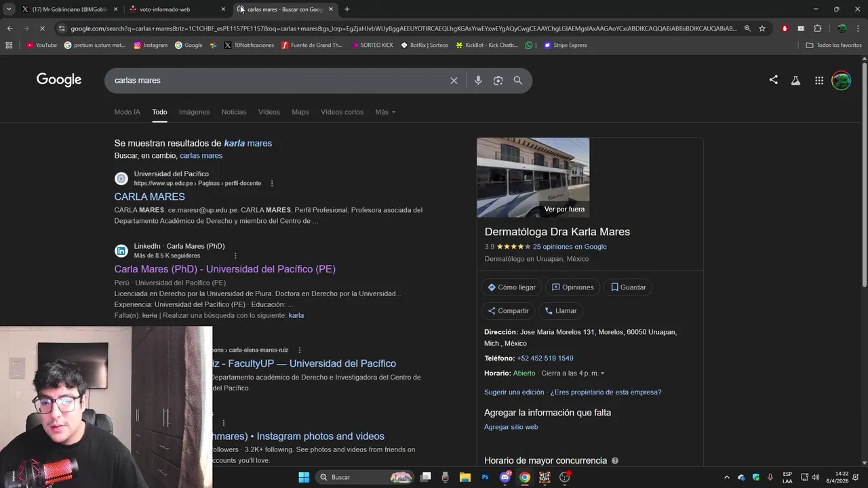Open the apps shortcut in bookmarks bar

[9, 45]
